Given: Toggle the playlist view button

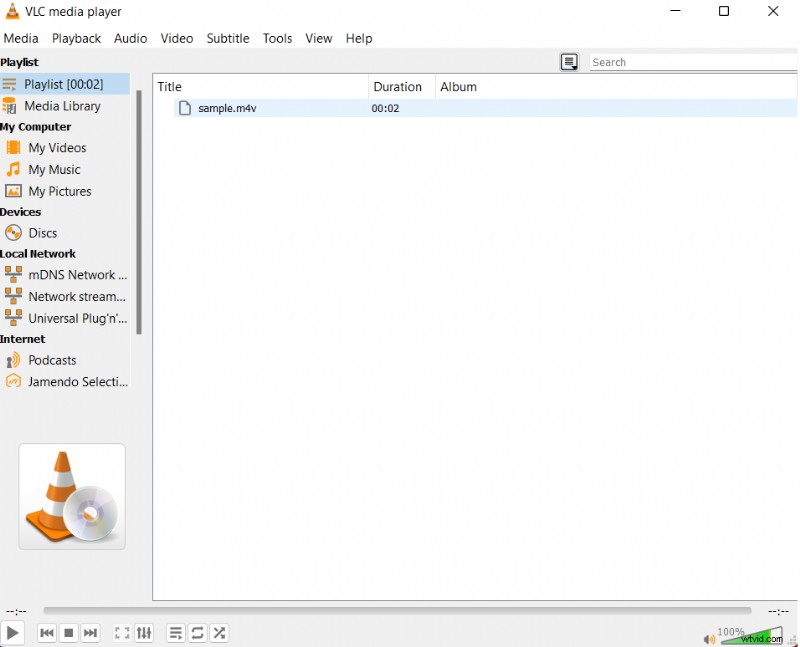Looking at the screenshot, I should pyautogui.click(x=176, y=633).
